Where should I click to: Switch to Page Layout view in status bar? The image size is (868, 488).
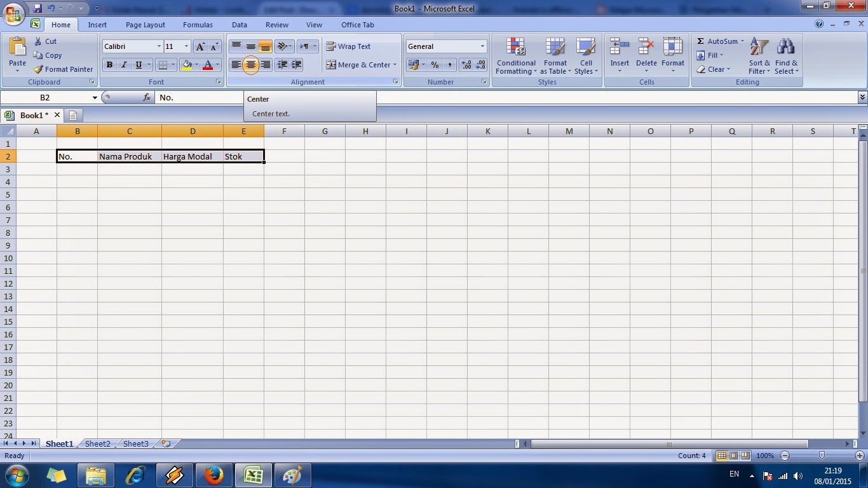click(733, 456)
